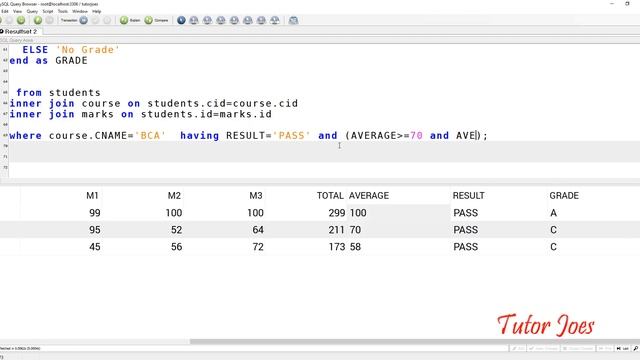Select the AVERAGE cell with value 58
Image resolution: width=640 pixels, height=360 pixels.
[x=355, y=247]
